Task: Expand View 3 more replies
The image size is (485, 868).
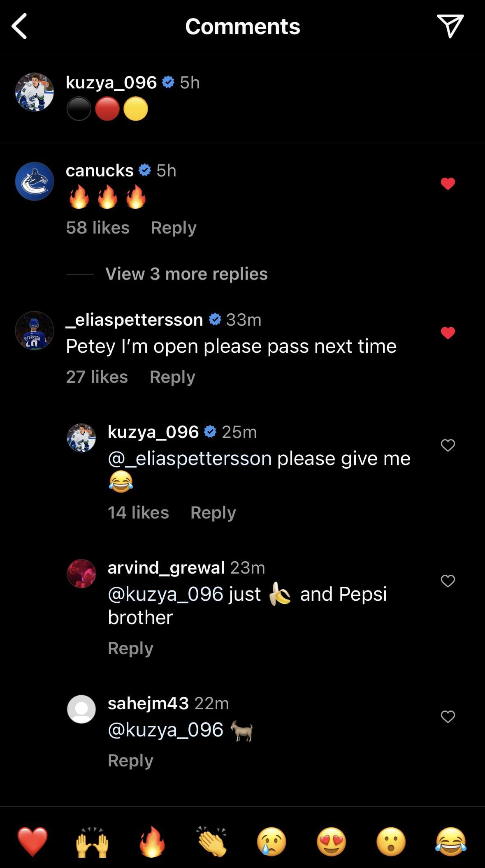Action: click(186, 274)
